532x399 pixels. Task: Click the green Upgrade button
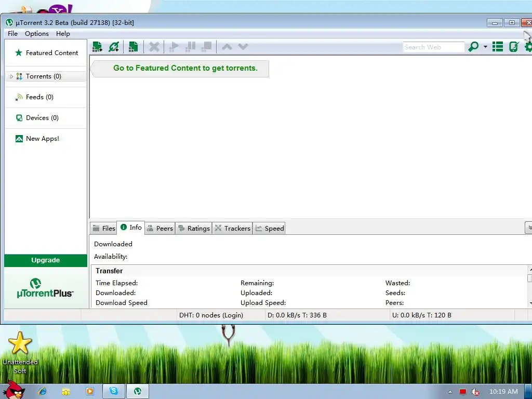(x=46, y=260)
